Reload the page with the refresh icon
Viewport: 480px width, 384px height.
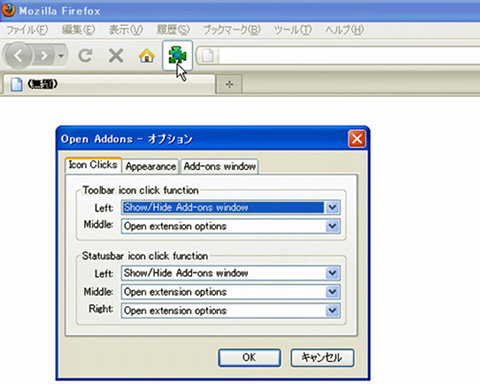click(x=85, y=56)
